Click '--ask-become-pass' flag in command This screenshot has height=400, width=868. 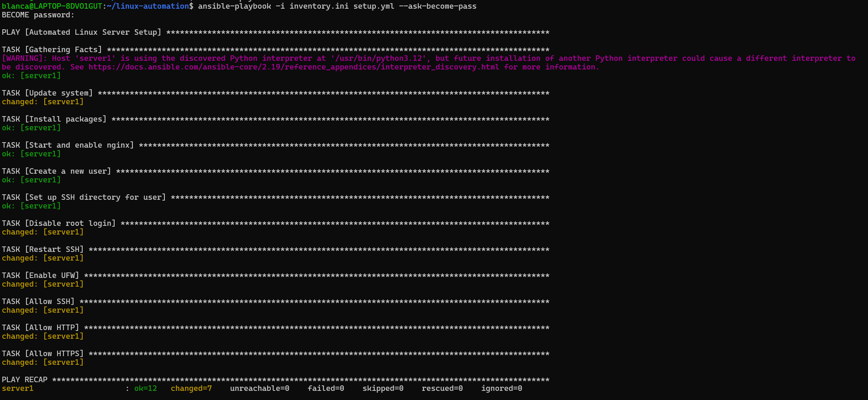pyautogui.click(x=438, y=6)
